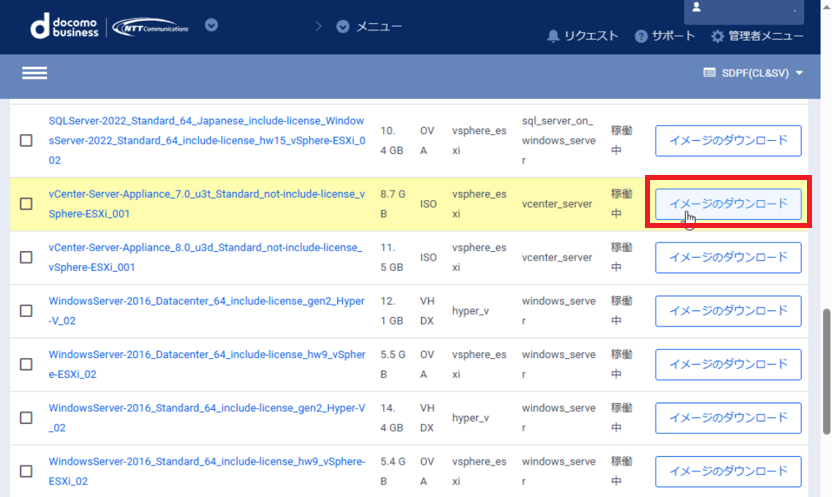Tick checkbox for WindowsServer-2016 Standard hw9 vSphere row
The image size is (832, 497).
coord(26,471)
